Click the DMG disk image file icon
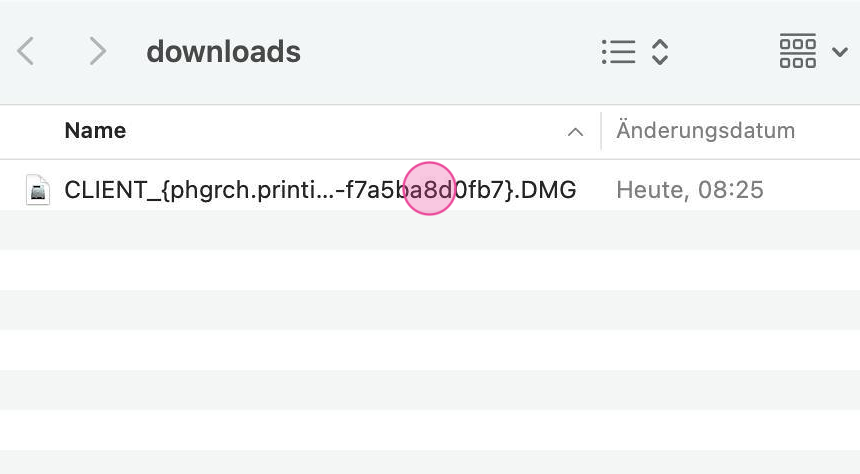This screenshot has width=860, height=474. [x=38, y=189]
